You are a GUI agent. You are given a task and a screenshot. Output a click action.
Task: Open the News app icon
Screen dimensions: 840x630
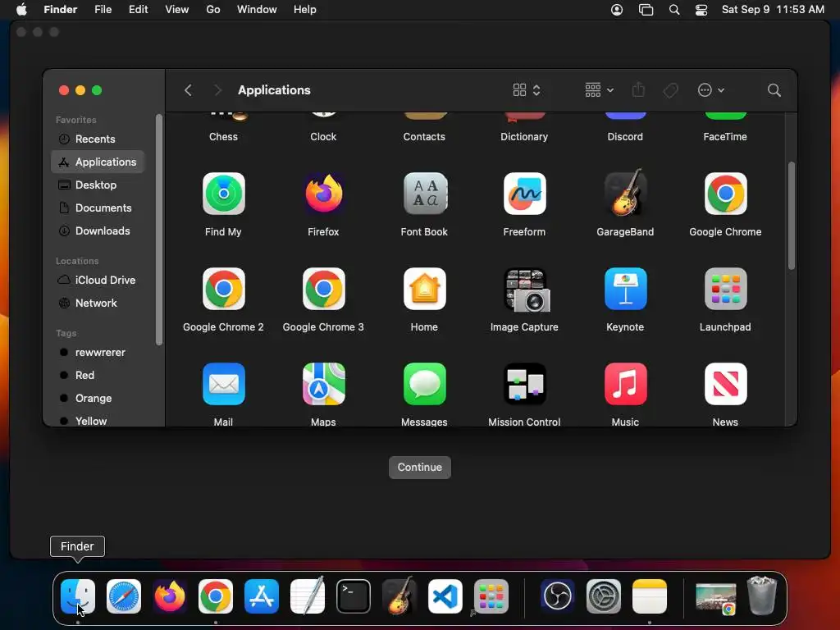pos(725,384)
